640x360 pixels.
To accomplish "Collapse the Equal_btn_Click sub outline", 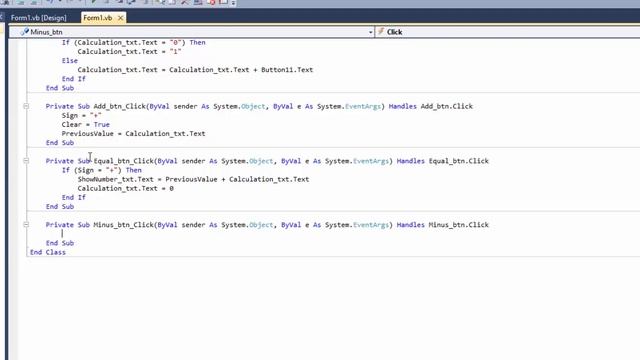I will 26,161.
